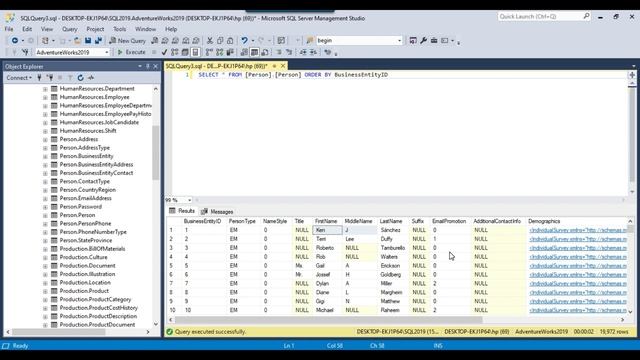Click the Open File folder icon

click(x=77, y=40)
